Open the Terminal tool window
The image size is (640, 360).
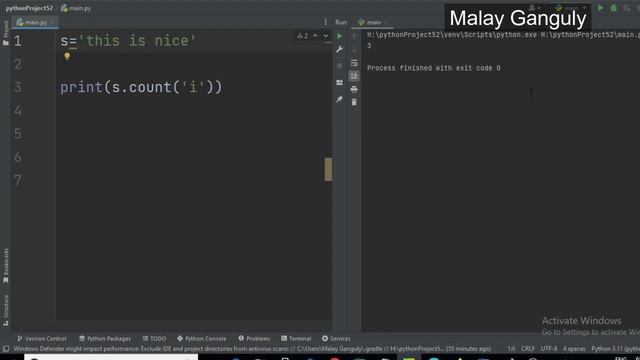point(296,338)
